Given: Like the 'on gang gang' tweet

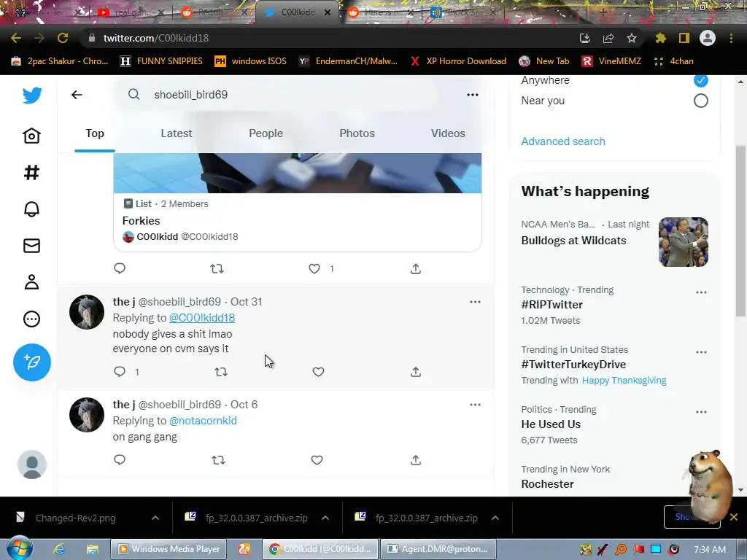Looking at the screenshot, I should pyautogui.click(x=317, y=460).
